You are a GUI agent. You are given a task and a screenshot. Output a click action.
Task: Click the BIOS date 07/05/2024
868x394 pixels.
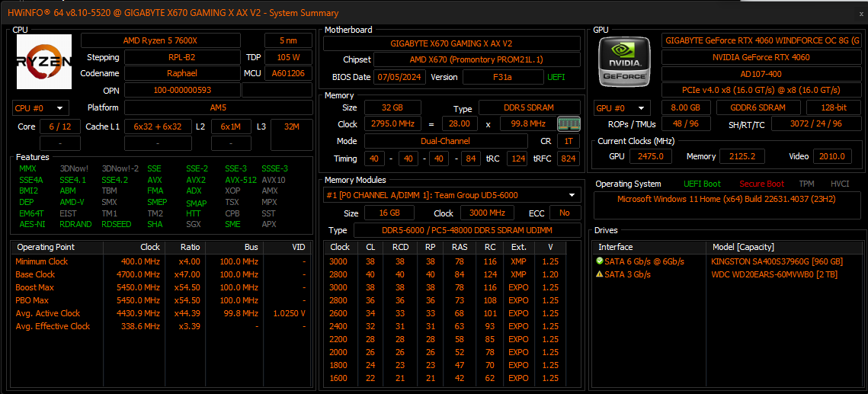click(x=399, y=77)
